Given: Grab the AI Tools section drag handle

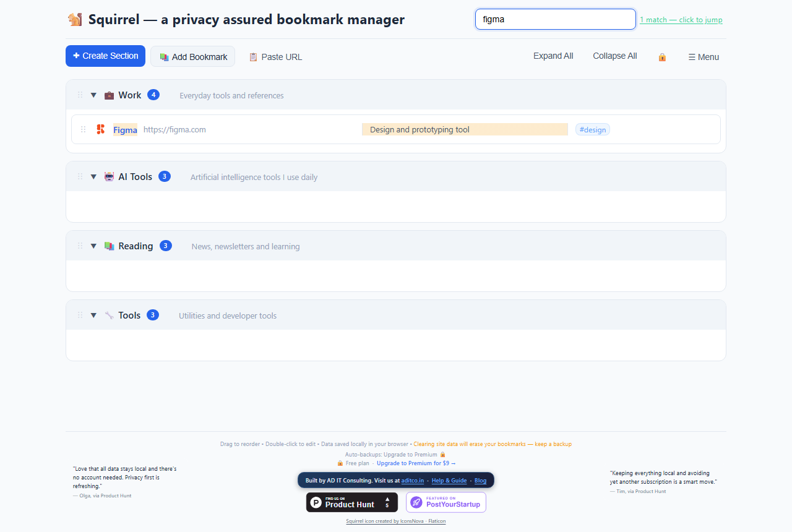Looking at the screenshot, I should [x=80, y=177].
